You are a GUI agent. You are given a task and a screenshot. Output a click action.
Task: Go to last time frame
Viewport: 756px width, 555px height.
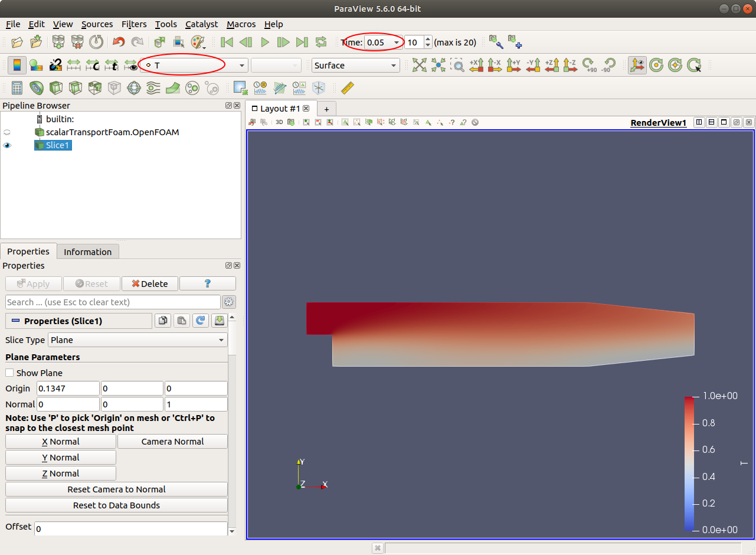pos(302,42)
